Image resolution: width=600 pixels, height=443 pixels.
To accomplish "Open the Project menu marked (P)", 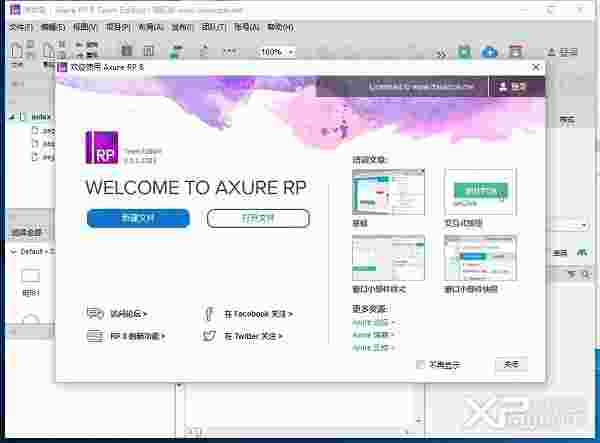I will [118, 28].
